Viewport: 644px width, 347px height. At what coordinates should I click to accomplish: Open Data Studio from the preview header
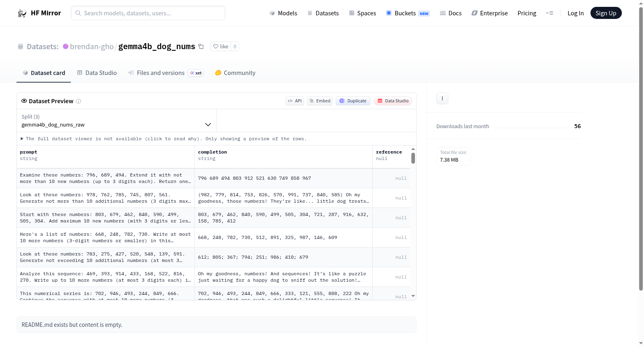pyautogui.click(x=393, y=101)
